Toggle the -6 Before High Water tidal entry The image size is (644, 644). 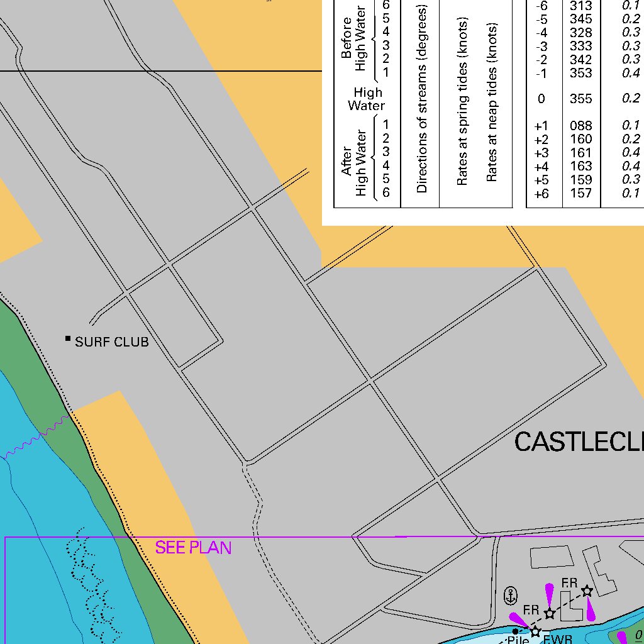pyautogui.click(x=541, y=6)
